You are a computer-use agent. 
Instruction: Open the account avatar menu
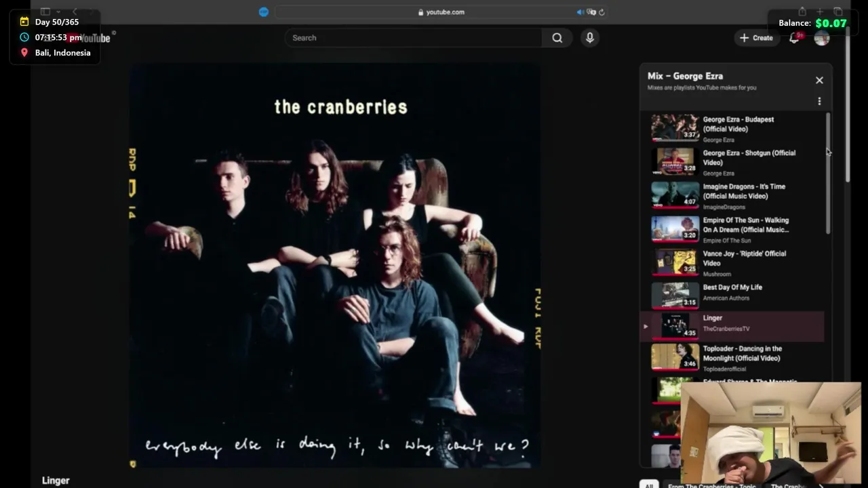coord(822,38)
